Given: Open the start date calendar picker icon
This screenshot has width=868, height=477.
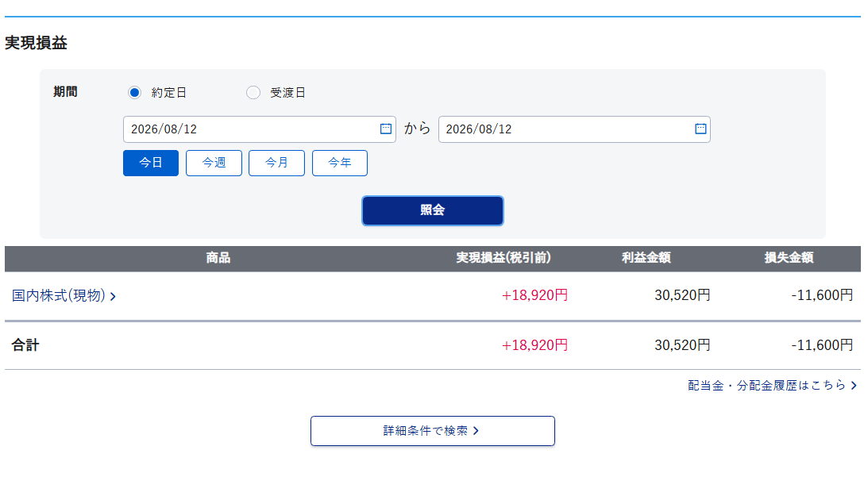Looking at the screenshot, I should click(x=386, y=129).
